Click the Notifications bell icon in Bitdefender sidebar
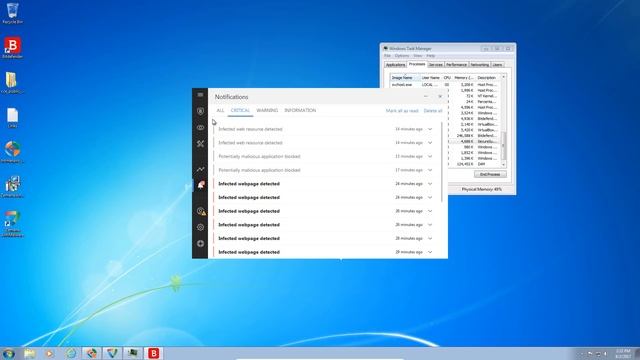 pyautogui.click(x=200, y=185)
